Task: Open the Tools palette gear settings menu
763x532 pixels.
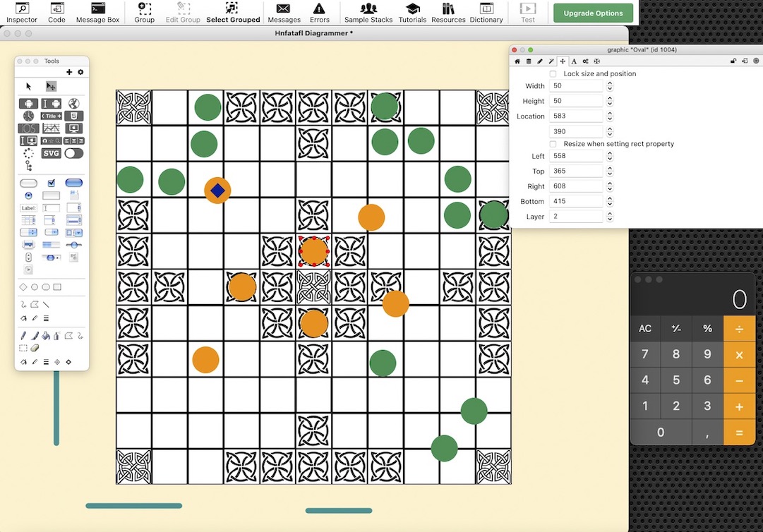Action: pyautogui.click(x=80, y=72)
